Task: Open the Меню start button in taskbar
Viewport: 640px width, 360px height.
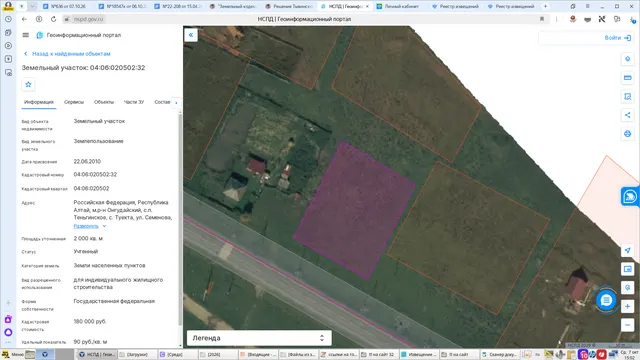Action: coord(13,354)
